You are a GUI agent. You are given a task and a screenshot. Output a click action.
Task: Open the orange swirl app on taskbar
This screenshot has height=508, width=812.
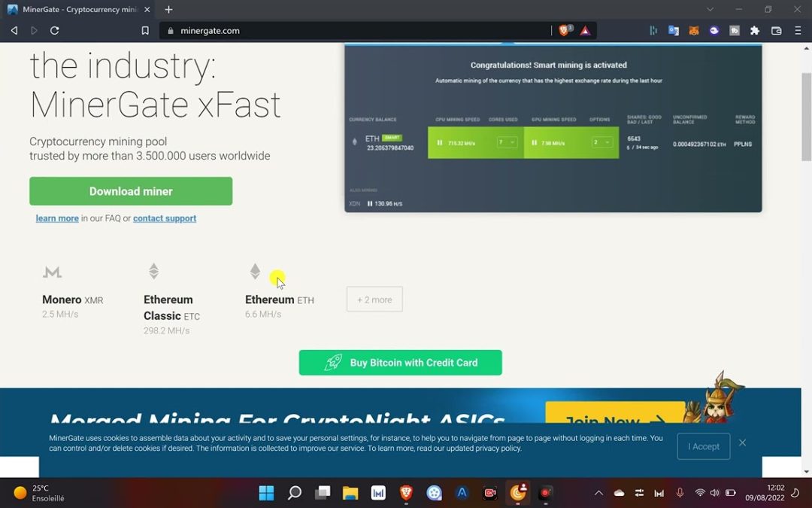[x=518, y=492]
